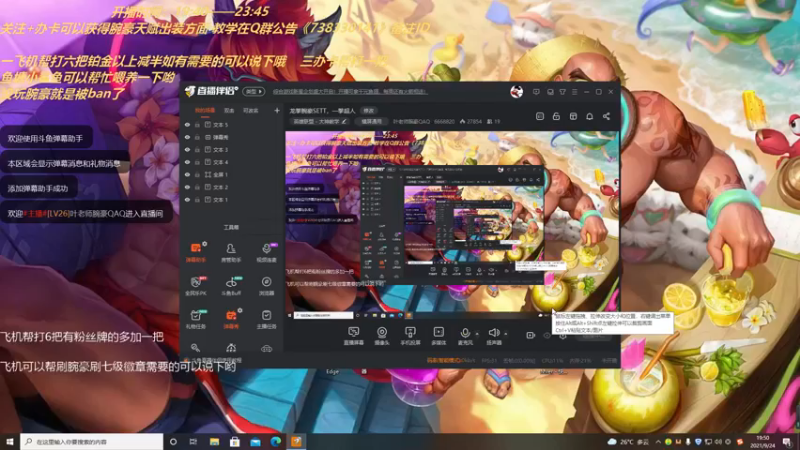Image resolution: width=800 pixels, height=450 pixels.
Task: Open settings gear on the 弹幕助手 tool
Action: click(205, 244)
